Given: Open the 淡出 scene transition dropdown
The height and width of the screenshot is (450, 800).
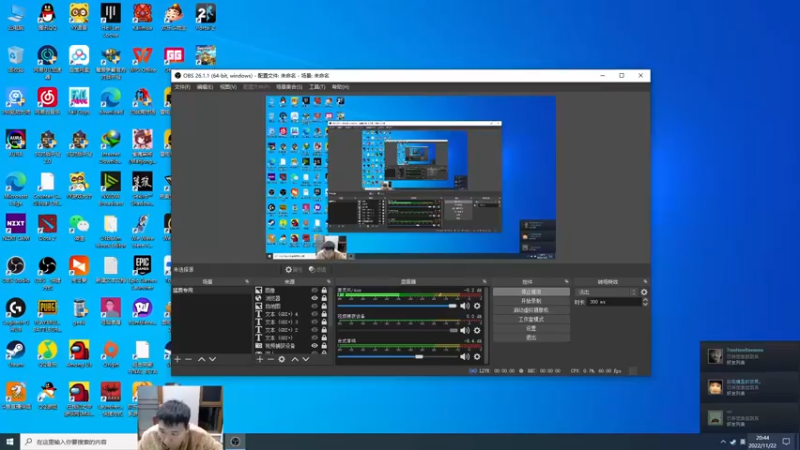Looking at the screenshot, I should coord(607,292).
